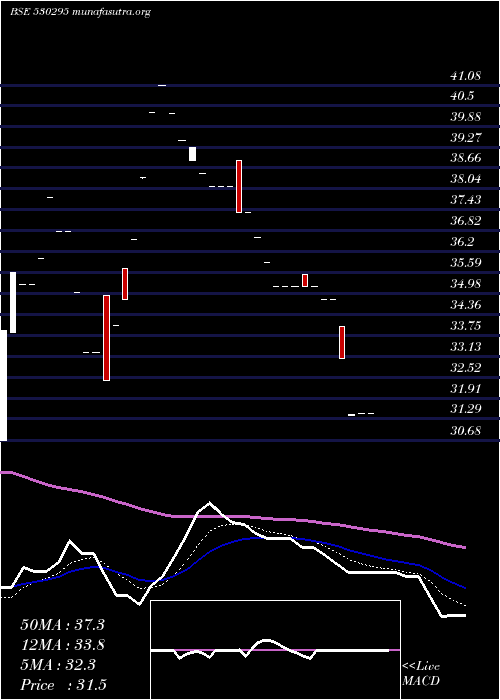The height and width of the screenshot is (700, 500).
Task: Click the 12MA : 33.8 readout
Action: click(x=62, y=645)
